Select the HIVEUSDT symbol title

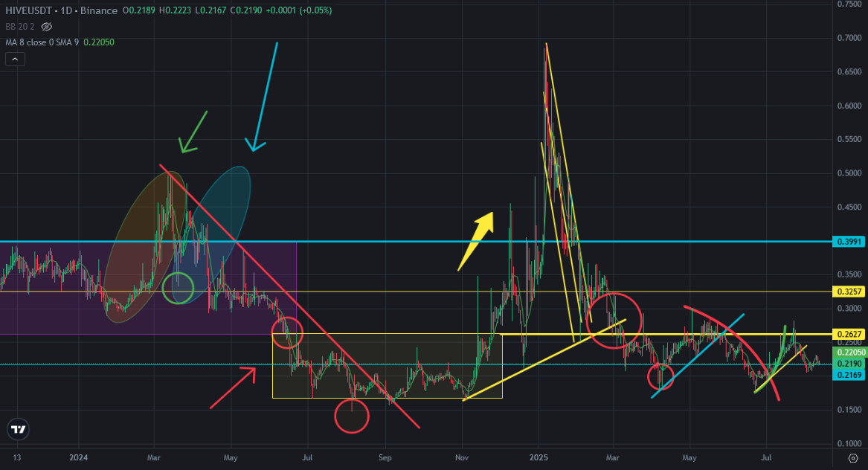pyautogui.click(x=29, y=10)
